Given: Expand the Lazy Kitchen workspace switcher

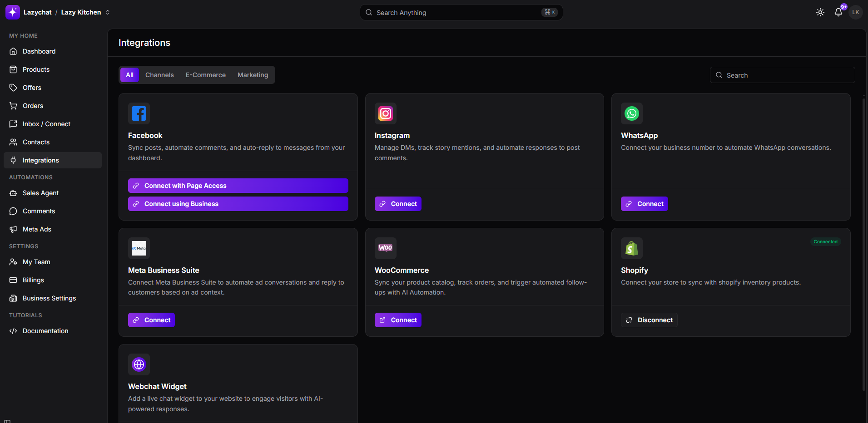Looking at the screenshot, I should click(x=108, y=12).
